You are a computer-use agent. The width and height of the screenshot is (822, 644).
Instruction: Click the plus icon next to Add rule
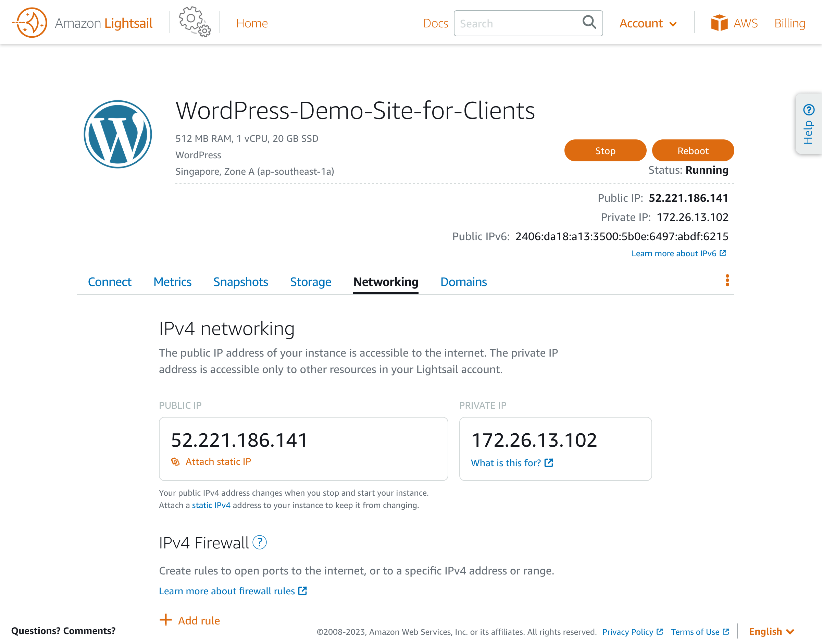pos(165,620)
